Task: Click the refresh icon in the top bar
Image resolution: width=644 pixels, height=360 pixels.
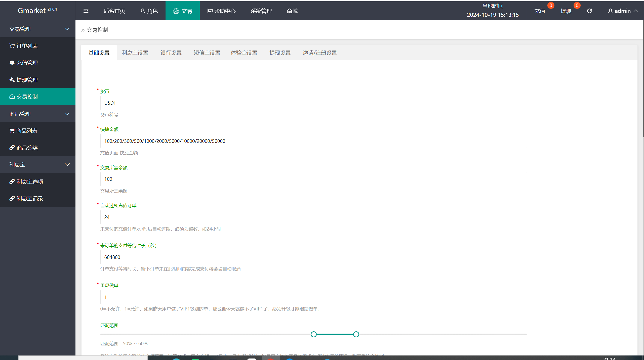Action: pos(589,11)
